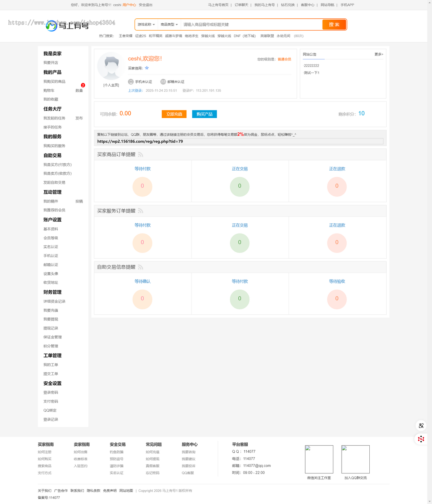Click the 正在退款 circle under 买家商品订单提醒
Screen dimensions: 432x504
[x=337, y=186]
